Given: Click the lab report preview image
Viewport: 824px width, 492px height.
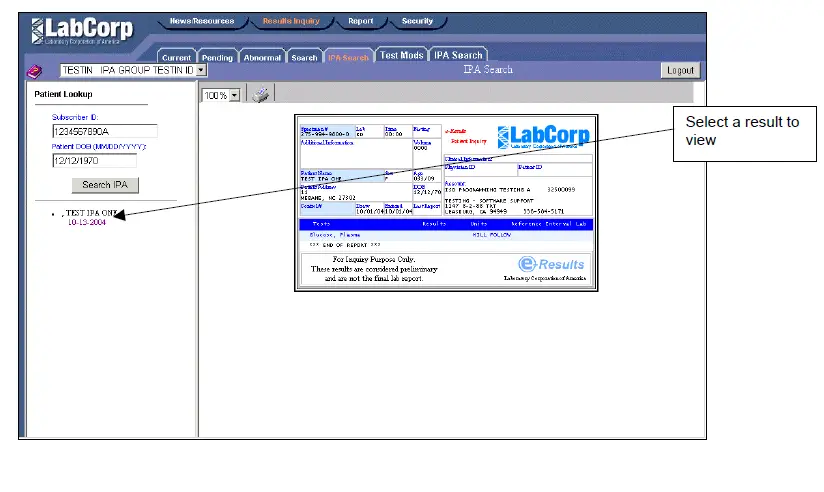Looking at the screenshot, I should (446, 202).
